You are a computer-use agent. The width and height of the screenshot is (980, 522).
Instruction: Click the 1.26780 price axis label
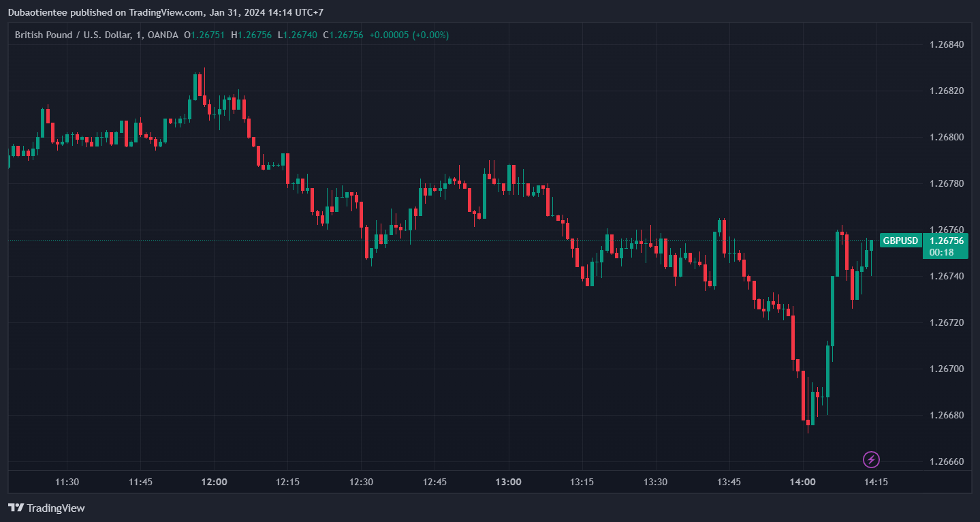pyautogui.click(x=947, y=184)
